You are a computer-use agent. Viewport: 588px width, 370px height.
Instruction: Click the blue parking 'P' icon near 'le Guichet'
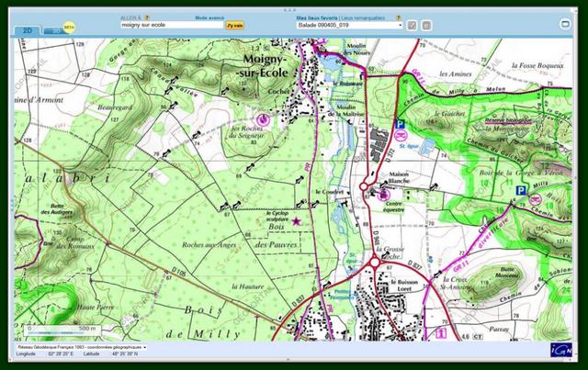tap(400, 124)
